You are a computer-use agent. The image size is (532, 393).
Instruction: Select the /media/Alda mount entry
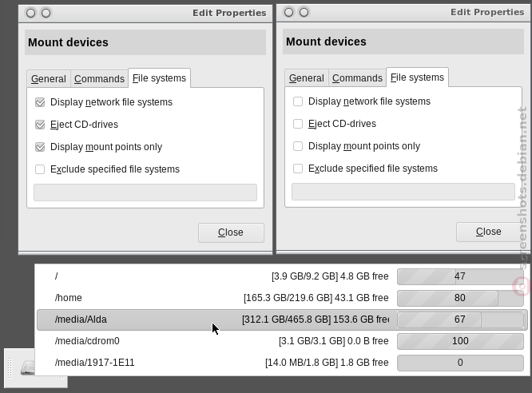pyautogui.click(x=282, y=320)
